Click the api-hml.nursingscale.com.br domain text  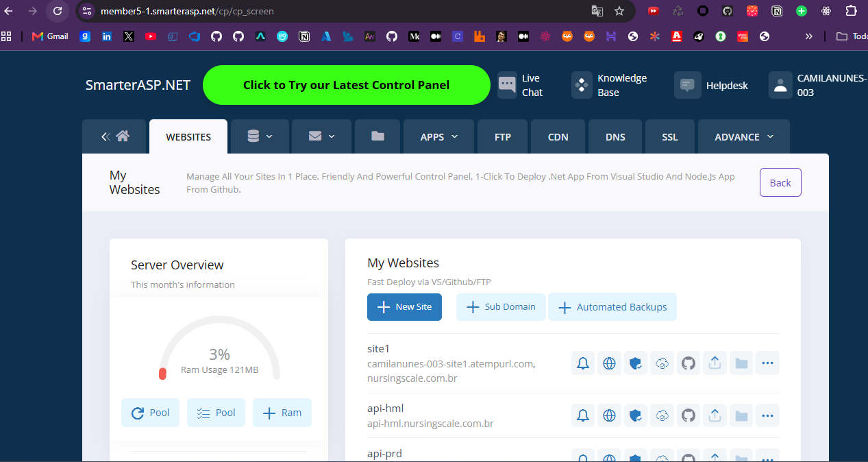[x=430, y=424]
